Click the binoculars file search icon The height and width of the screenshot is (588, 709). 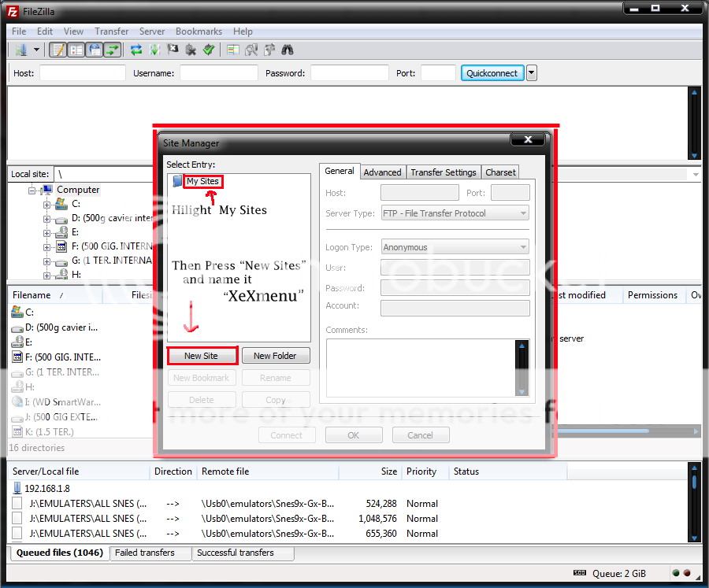[x=288, y=50]
